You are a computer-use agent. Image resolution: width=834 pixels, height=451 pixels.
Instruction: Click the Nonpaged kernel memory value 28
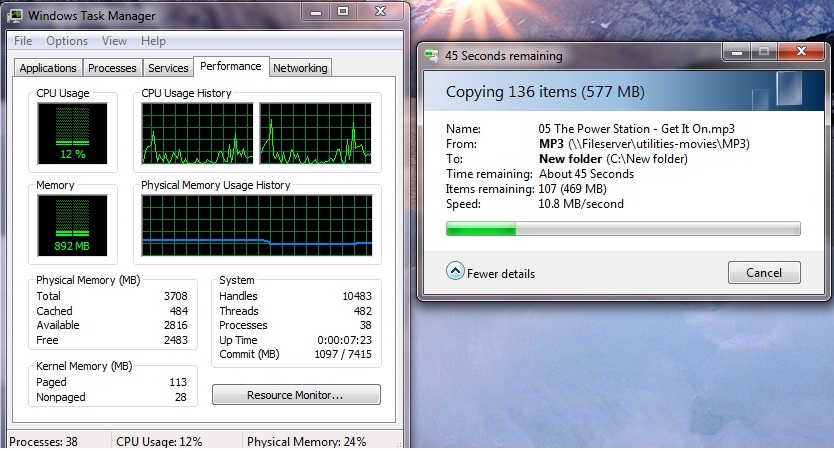[181, 397]
